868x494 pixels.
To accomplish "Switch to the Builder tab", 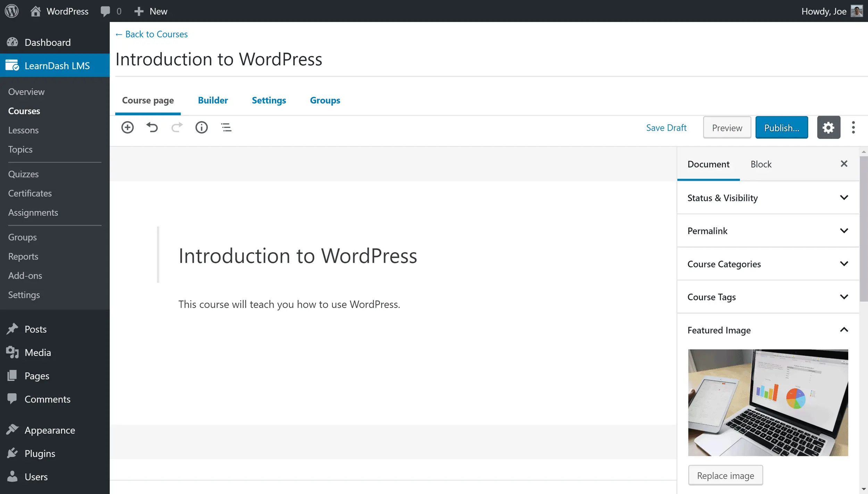I will click(x=213, y=100).
